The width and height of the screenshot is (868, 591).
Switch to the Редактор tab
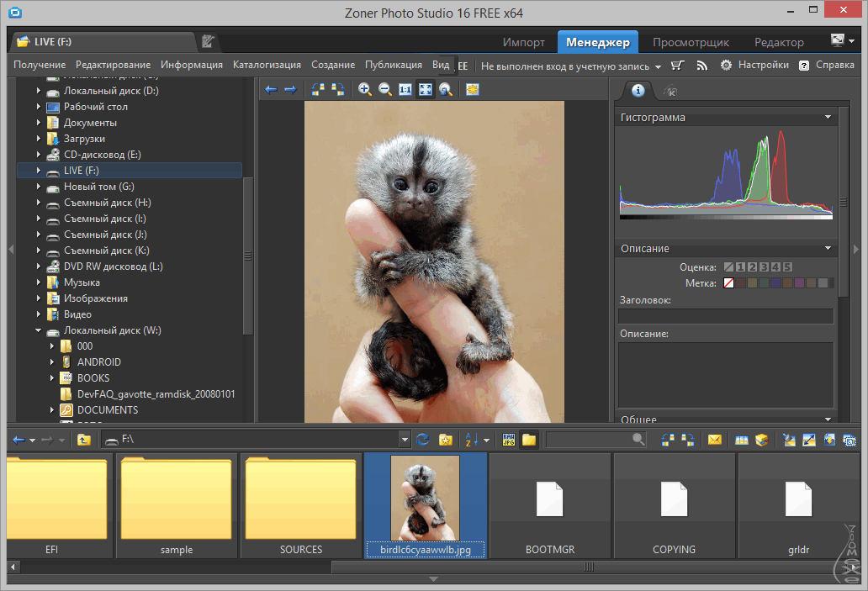pos(779,42)
